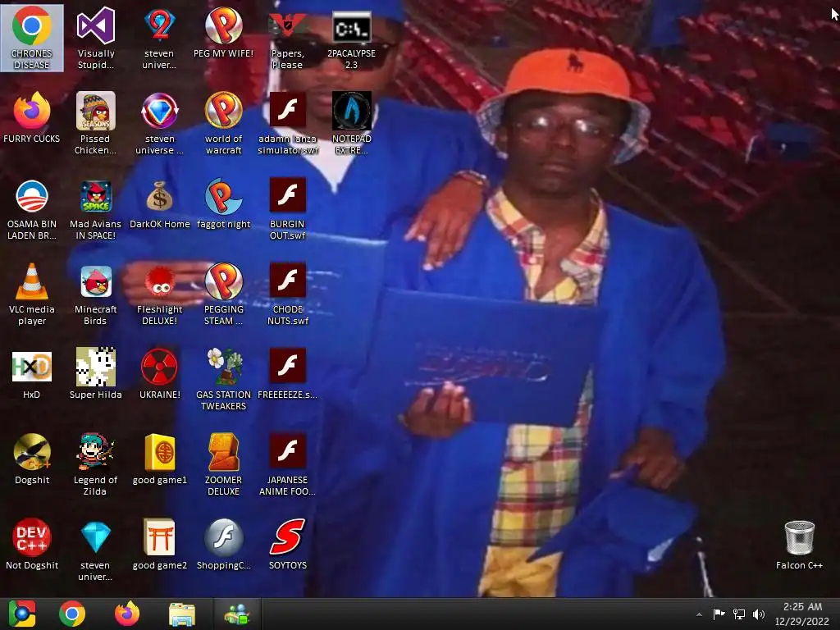The height and width of the screenshot is (630, 840).
Task: Launch the Visually Stupid Visual Studio shortcut
Action: 95,38
